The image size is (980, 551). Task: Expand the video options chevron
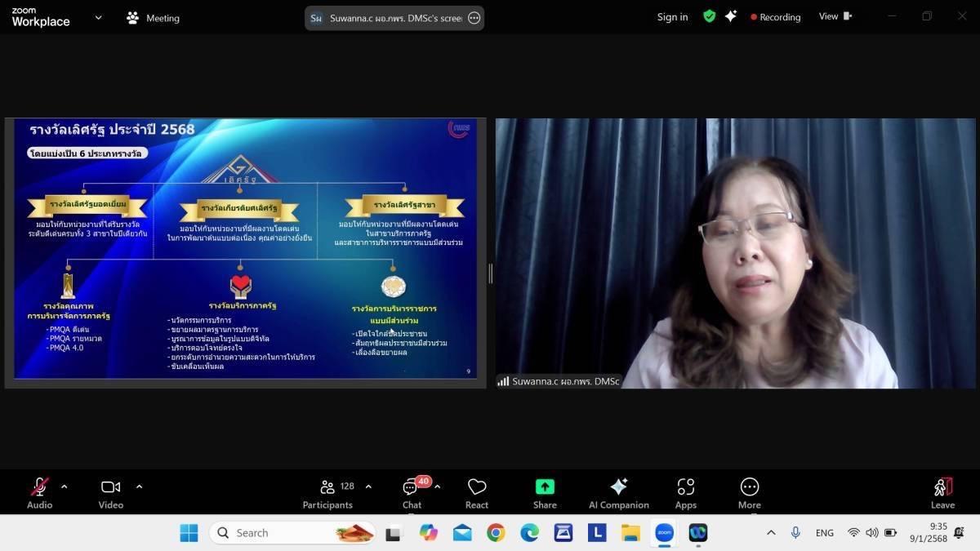[139, 487]
